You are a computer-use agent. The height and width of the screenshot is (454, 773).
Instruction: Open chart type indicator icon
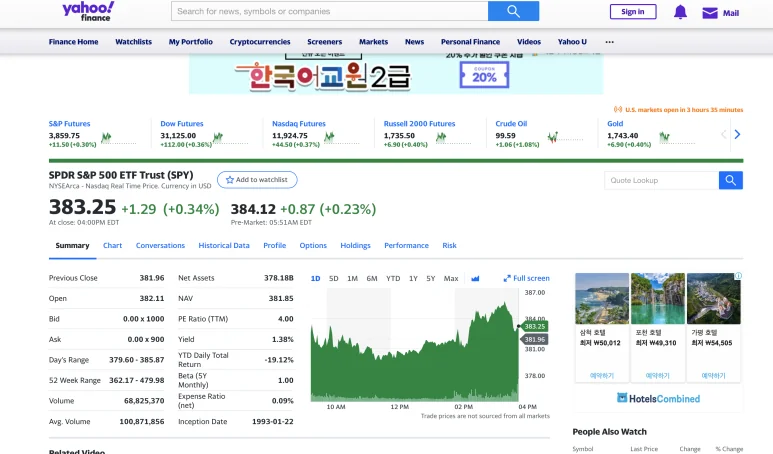point(475,278)
